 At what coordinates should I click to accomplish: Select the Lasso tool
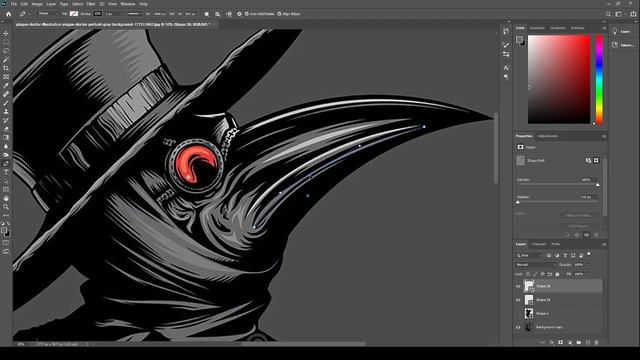pos(6,51)
